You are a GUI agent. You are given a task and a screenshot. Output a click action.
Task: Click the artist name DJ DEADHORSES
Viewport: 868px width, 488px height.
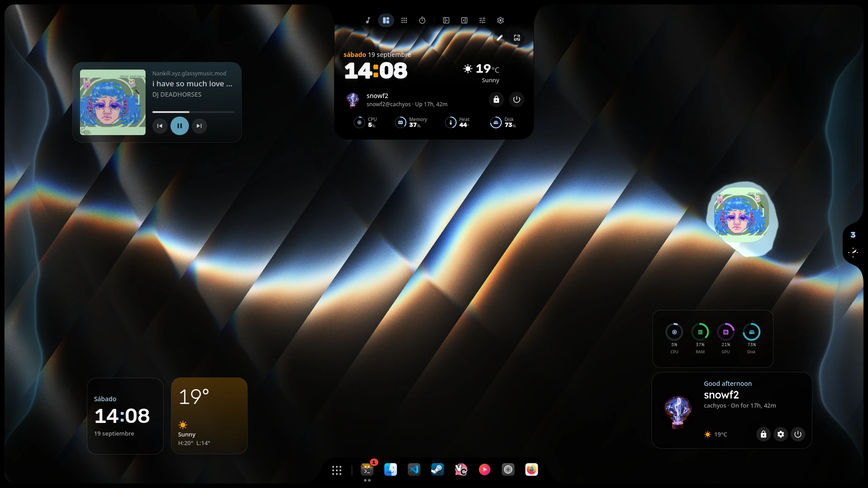pyautogui.click(x=177, y=94)
